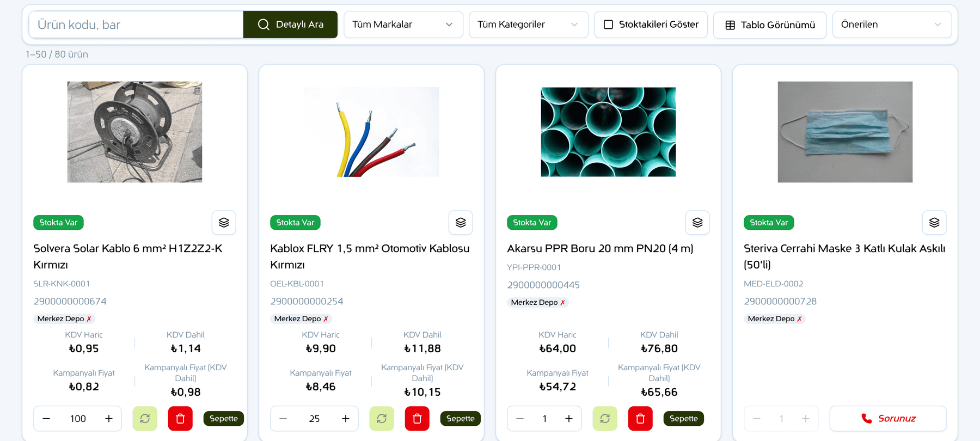The image size is (980, 441).
Task: Click Merkez Depo tag on Kablox card
Action: click(x=301, y=318)
